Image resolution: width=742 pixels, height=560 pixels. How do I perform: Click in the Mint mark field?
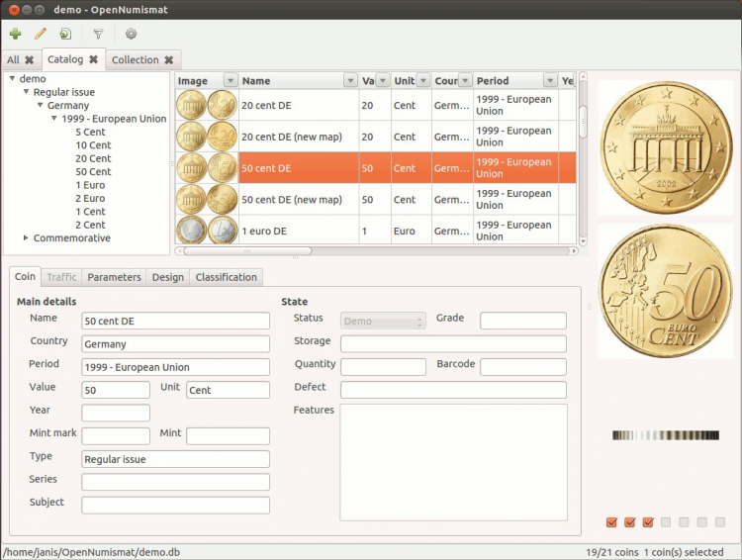tap(116, 436)
